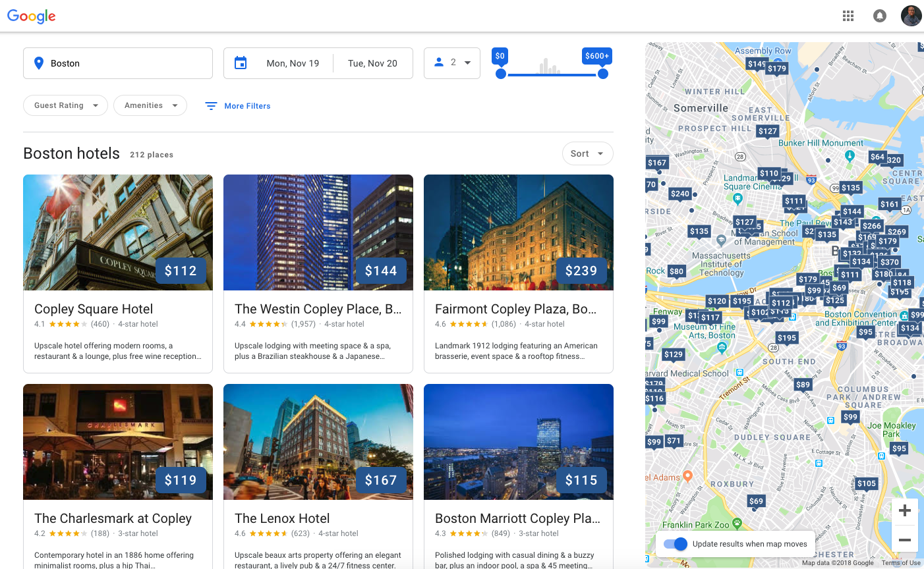
Task: Select the $110 map price marker
Action: [769, 174]
